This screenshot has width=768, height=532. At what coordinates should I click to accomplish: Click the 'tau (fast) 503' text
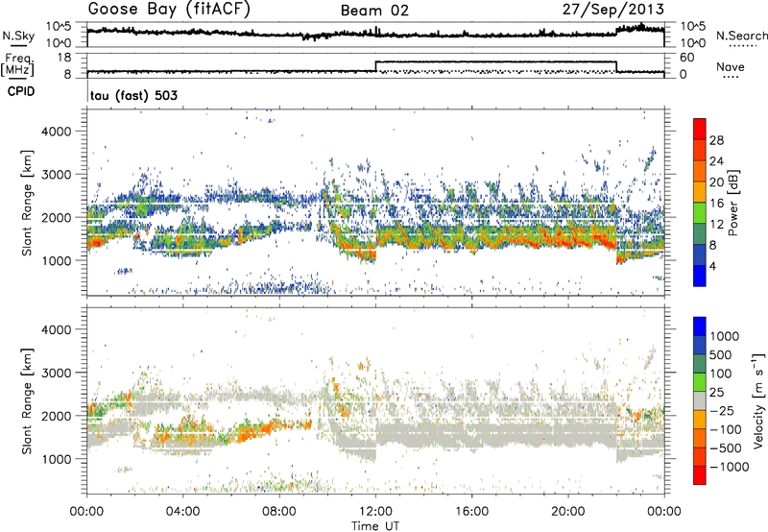click(133, 95)
